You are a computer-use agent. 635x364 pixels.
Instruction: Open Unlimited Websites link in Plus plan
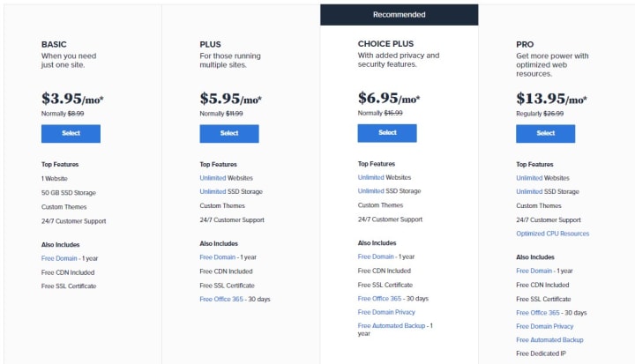click(213, 178)
